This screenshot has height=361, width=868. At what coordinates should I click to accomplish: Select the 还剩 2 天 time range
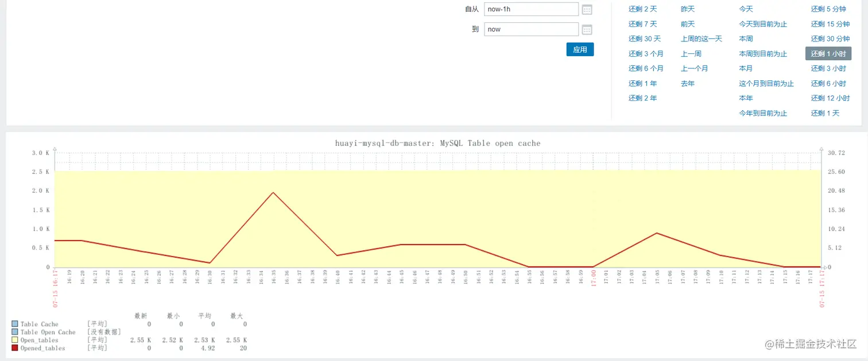click(x=642, y=9)
